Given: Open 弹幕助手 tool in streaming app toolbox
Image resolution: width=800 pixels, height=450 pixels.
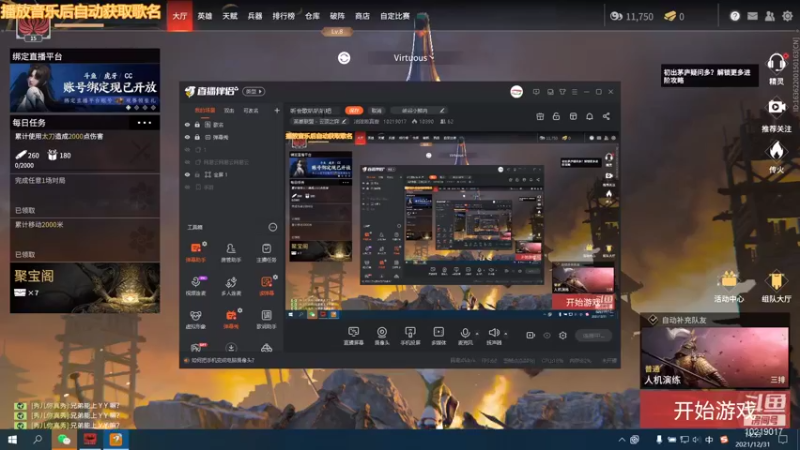Looking at the screenshot, I should [196, 252].
